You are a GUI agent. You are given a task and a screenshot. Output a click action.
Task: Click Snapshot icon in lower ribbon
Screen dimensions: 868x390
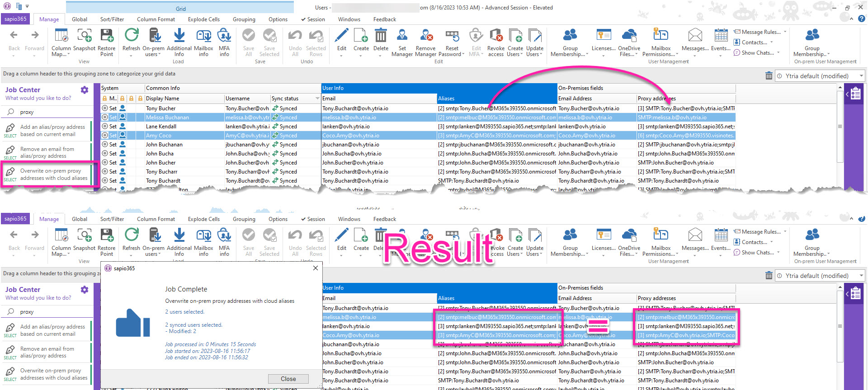click(x=84, y=235)
